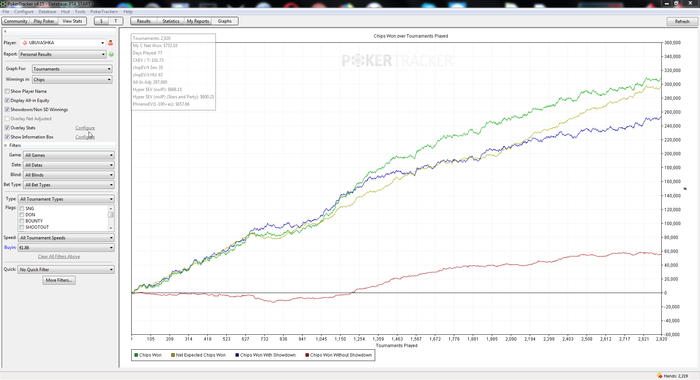Click the green icon next to Report dropdown
The image size is (700, 380).
[x=111, y=54]
